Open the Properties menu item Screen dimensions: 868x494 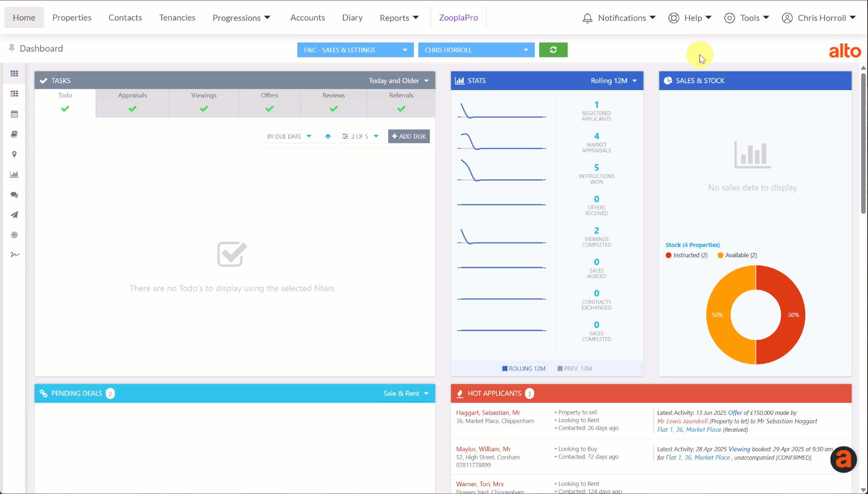72,17
